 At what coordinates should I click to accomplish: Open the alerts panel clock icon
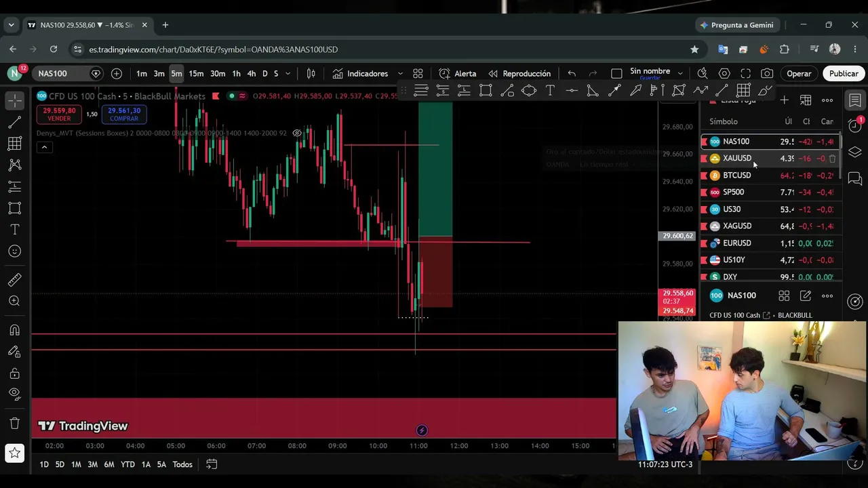point(855,126)
